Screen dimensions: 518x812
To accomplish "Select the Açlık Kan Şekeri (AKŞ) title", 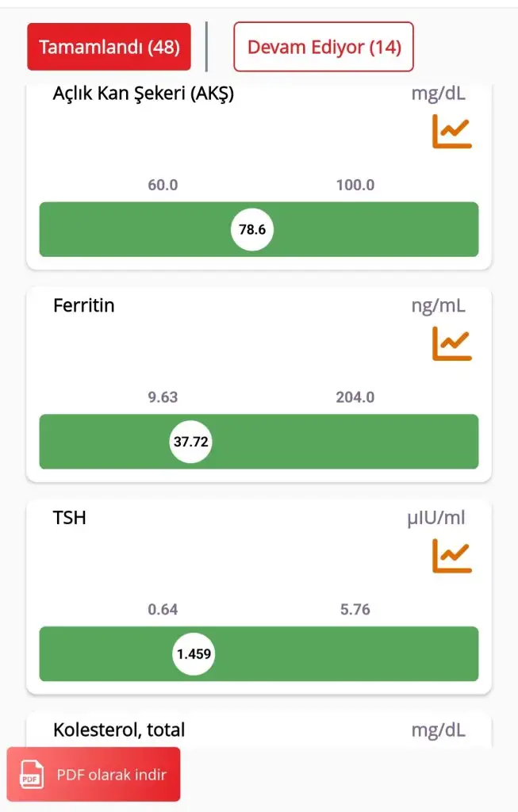I will click(144, 94).
